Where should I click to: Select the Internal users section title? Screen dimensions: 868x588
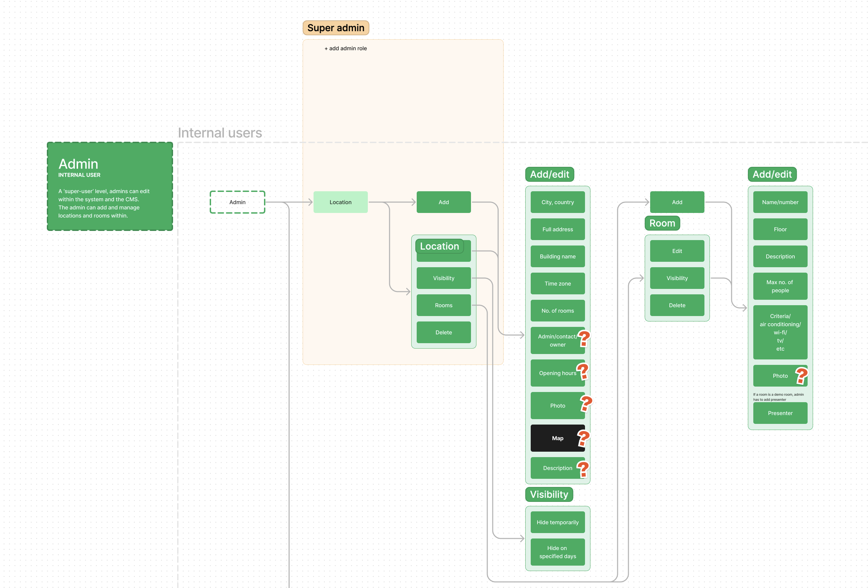tap(220, 133)
